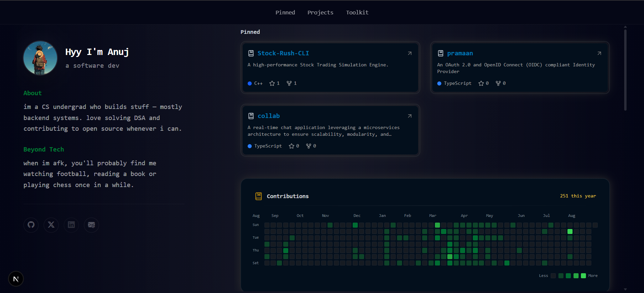644x293 pixels.
Task: Click the email envelope icon
Action: click(91, 225)
